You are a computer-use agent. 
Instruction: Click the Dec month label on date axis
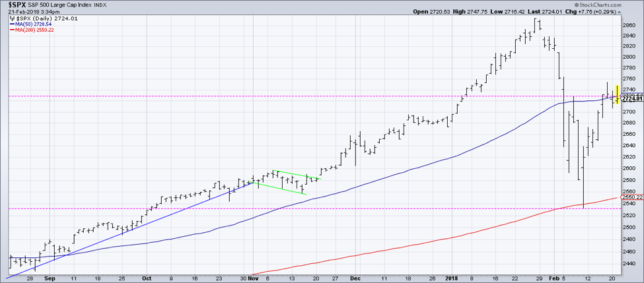355,279
